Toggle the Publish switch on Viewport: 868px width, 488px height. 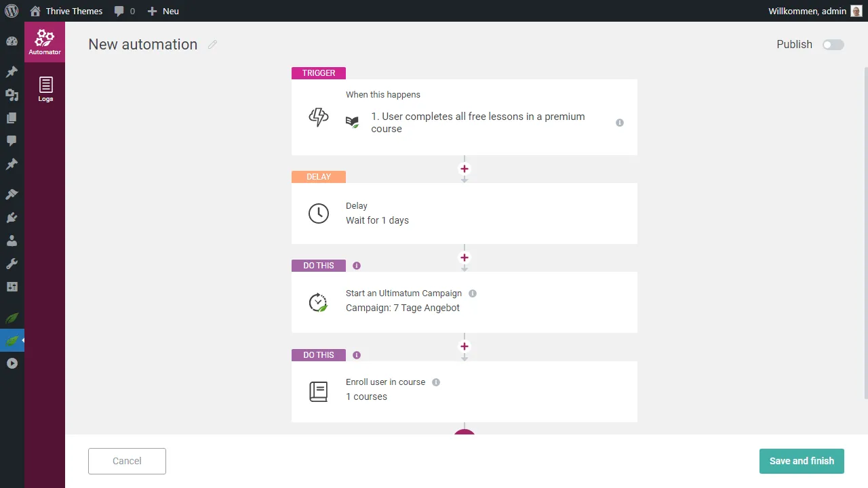click(x=833, y=45)
